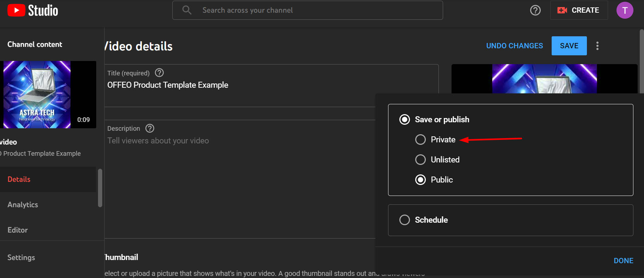Click the Title help icon
The height and width of the screenshot is (278, 644).
(x=159, y=73)
